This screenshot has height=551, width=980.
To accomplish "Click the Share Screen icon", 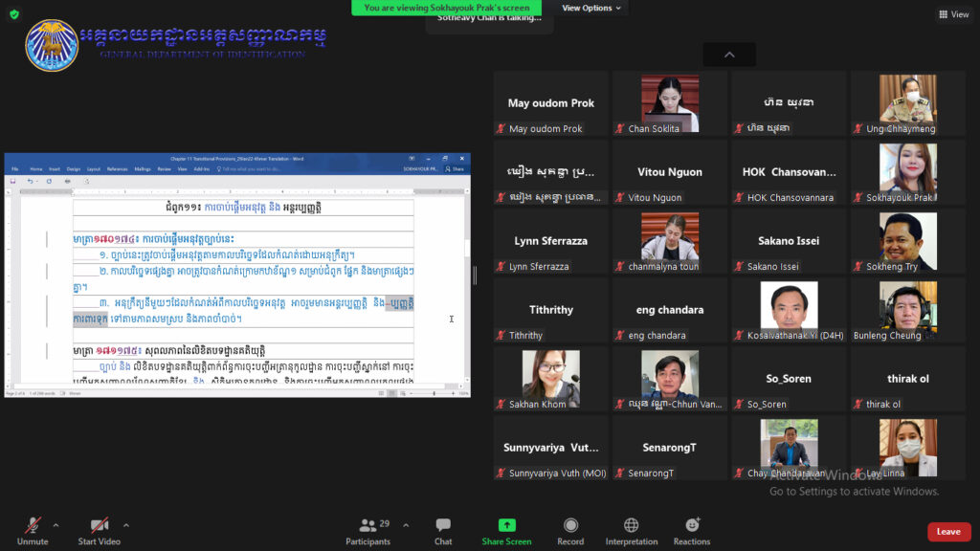I will pyautogui.click(x=507, y=525).
